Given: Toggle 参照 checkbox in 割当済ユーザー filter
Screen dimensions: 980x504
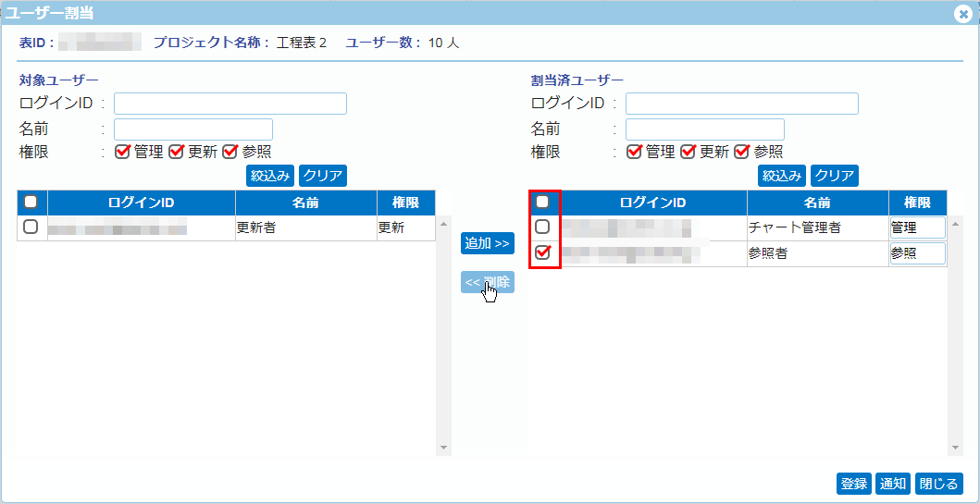Looking at the screenshot, I should click(x=741, y=152).
